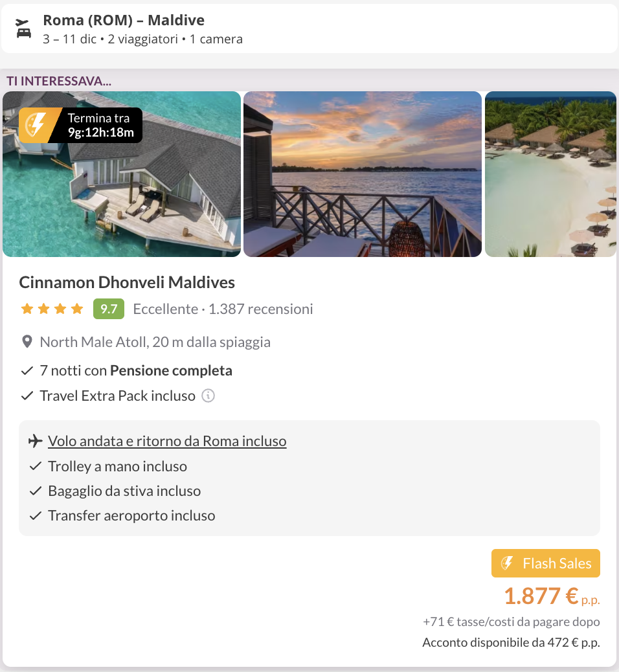Open the Cinnamon Dhonveli Maldives title
Screen dimensions: 619x672
pos(127,282)
